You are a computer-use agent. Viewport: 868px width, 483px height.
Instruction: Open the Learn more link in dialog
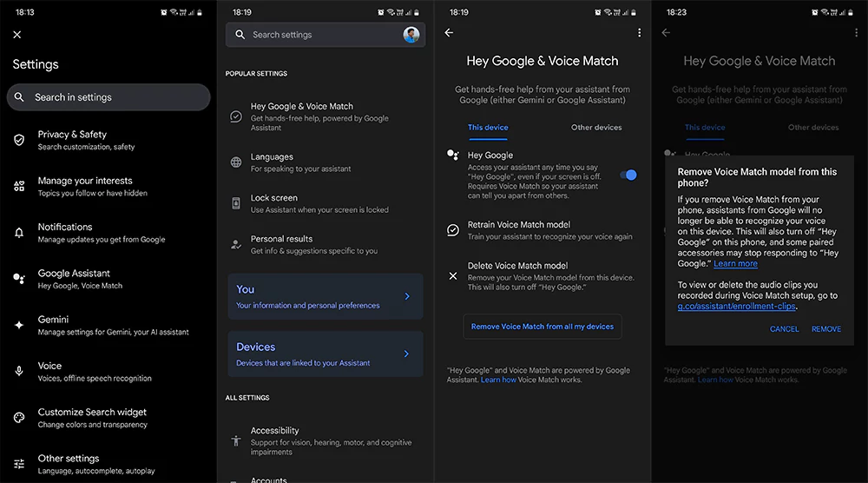coord(735,264)
